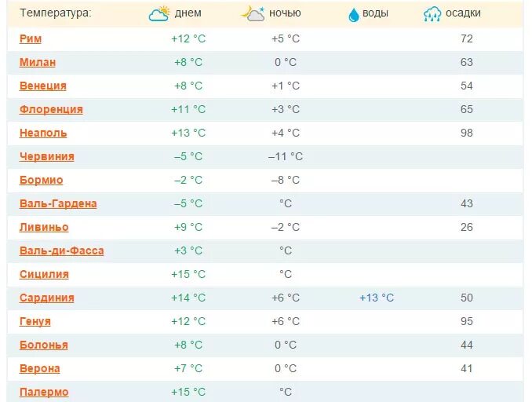Screen dimensions: 532x402
Task: Open the Валь-Гардена link
Action: [58, 203]
